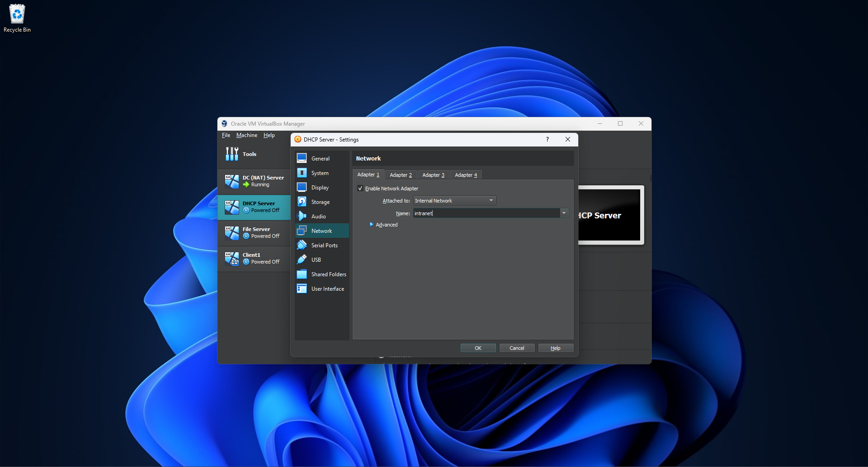Select Serial Ports in settings categories
This screenshot has width=868, height=467.
tap(322, 245)
